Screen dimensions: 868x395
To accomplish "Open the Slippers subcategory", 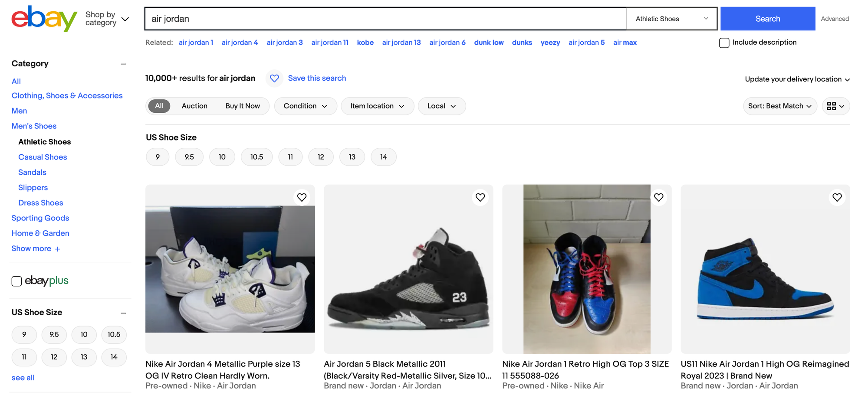I will pyautogui.click(x=33, y=188).
